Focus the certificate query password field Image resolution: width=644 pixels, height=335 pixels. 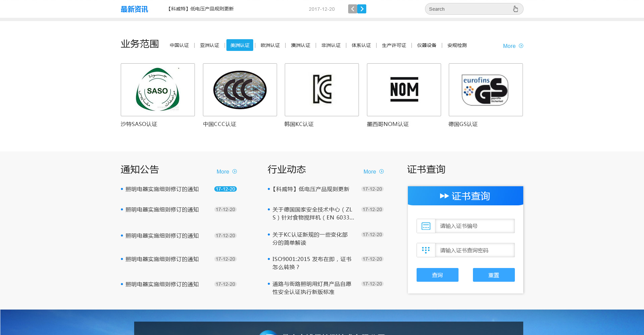click(x=474, y=250)
